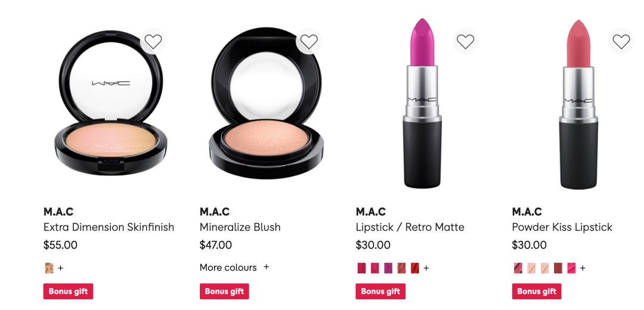Select the bright red Retro Matte swatch
The height and width of the screenshot is (310, 644).
pyautogui.click(x=415, y=268)
